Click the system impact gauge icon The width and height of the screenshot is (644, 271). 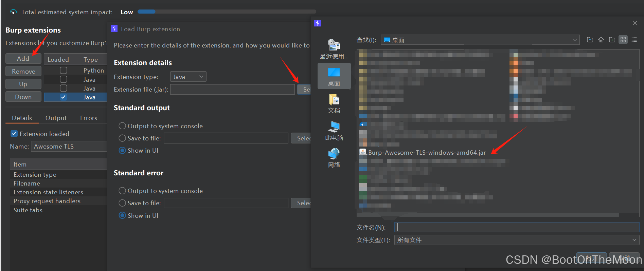[13, 12]
